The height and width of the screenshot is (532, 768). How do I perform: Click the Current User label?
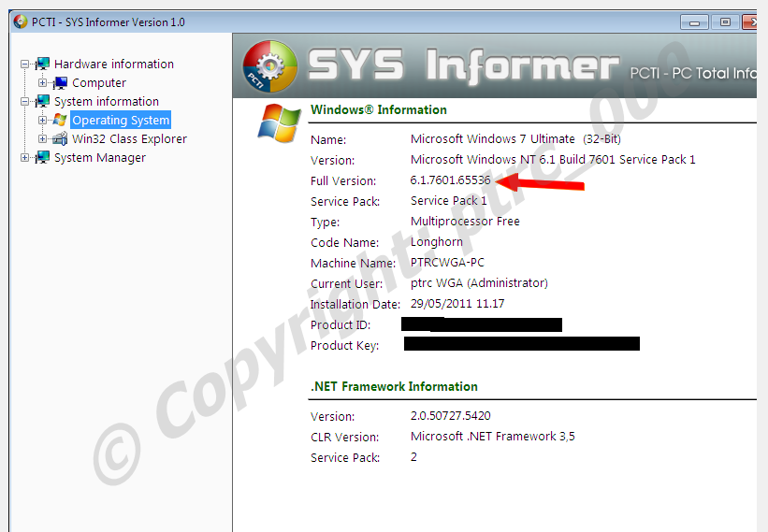[346, 284]
